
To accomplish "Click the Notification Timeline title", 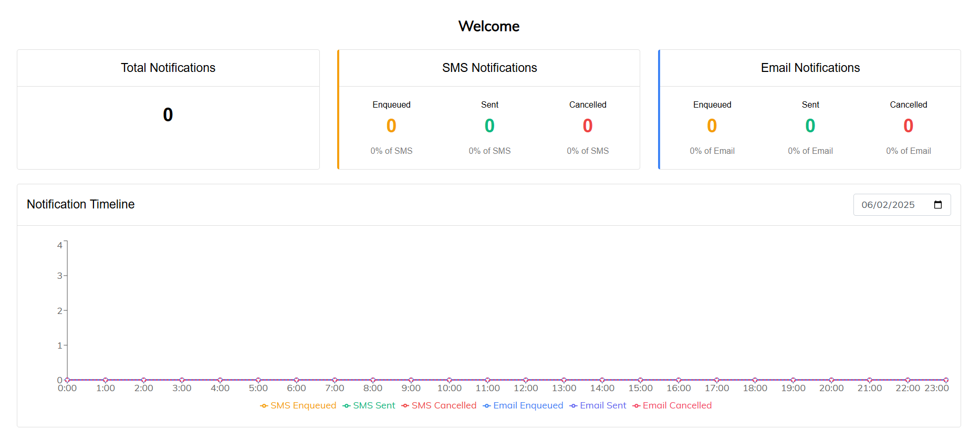I will [80, 204].
